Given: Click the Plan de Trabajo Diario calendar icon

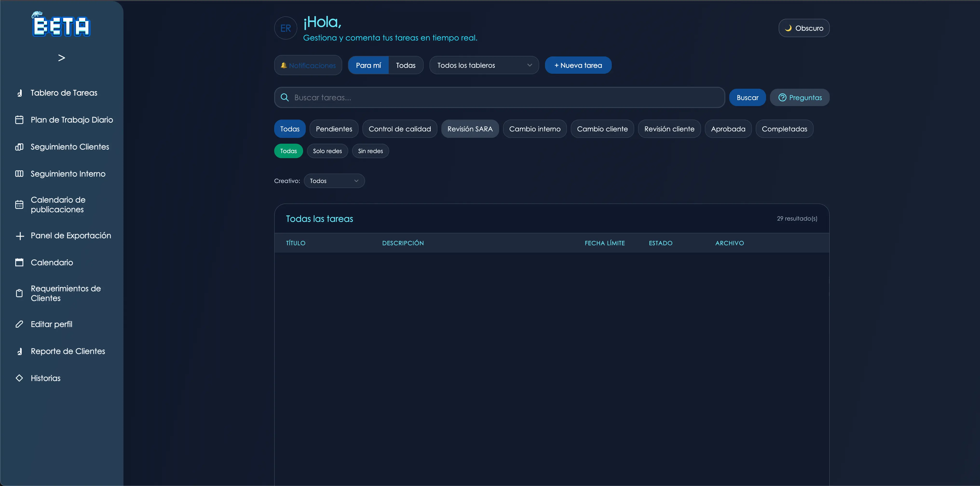Looking at the screenshot, I should point(19,120).
